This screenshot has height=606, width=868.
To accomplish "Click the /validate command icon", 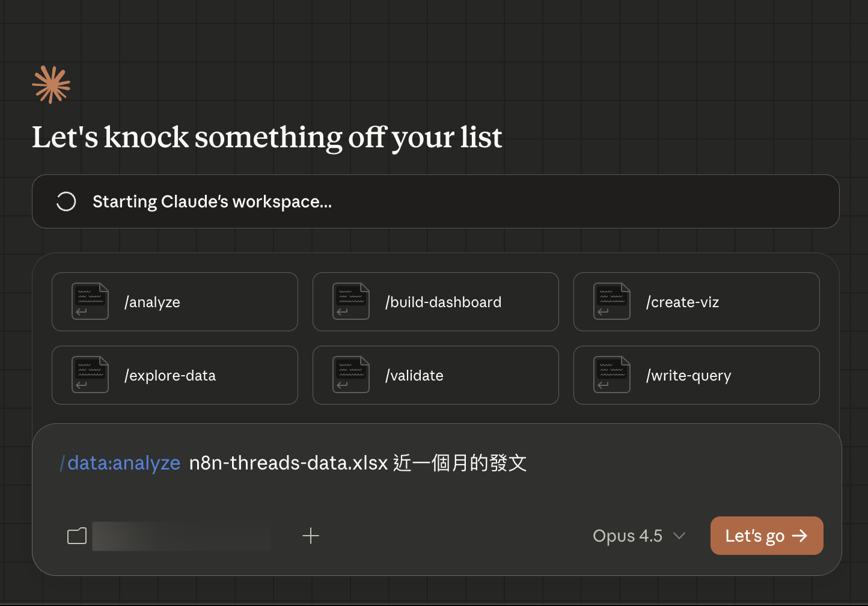I will (351, 375).
